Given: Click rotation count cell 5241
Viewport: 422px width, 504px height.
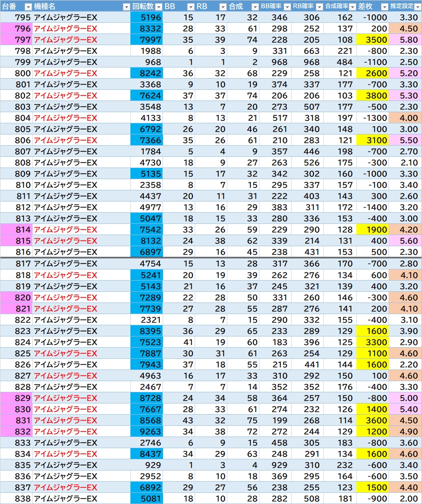Looking at the screenshot, I should tap(146, 275).
